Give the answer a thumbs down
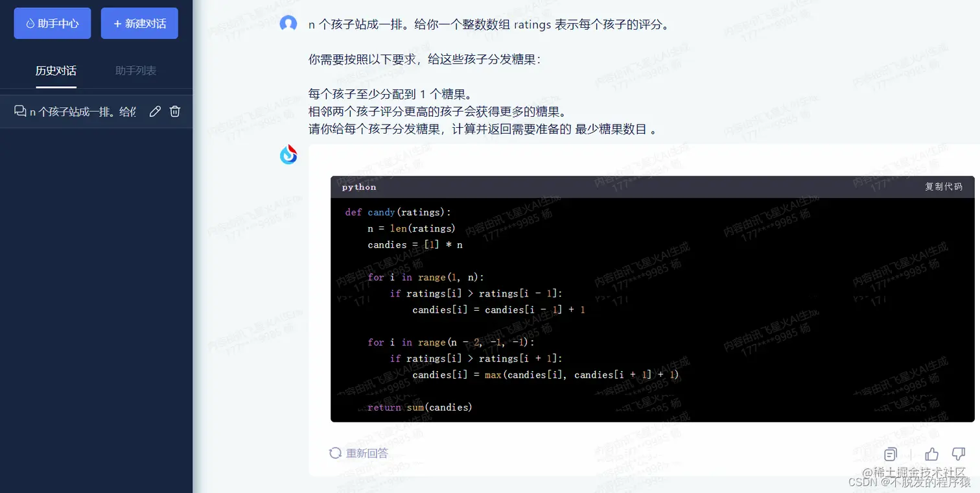 [958, 454]
